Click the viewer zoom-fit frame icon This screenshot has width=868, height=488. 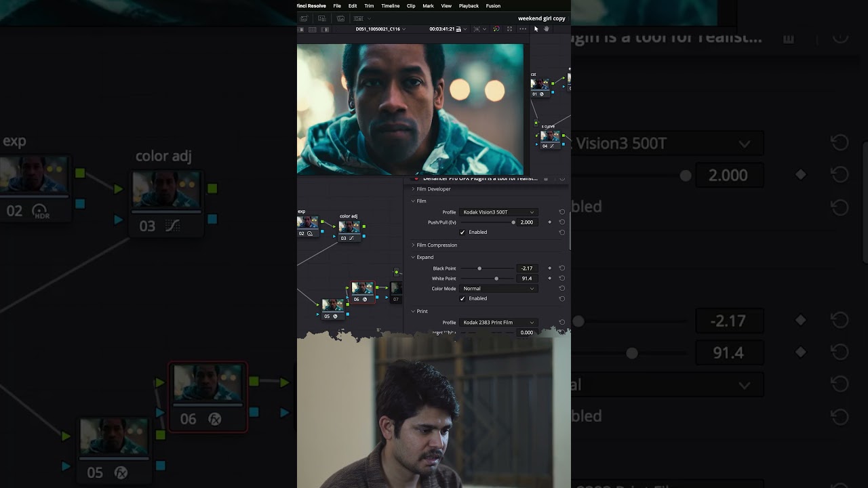point(477,29)
